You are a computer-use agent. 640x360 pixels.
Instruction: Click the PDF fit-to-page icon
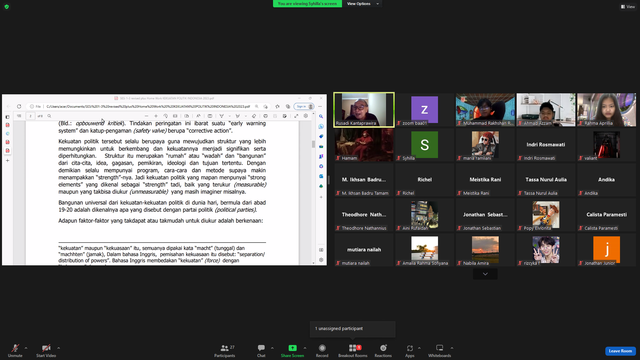(175, 116)
